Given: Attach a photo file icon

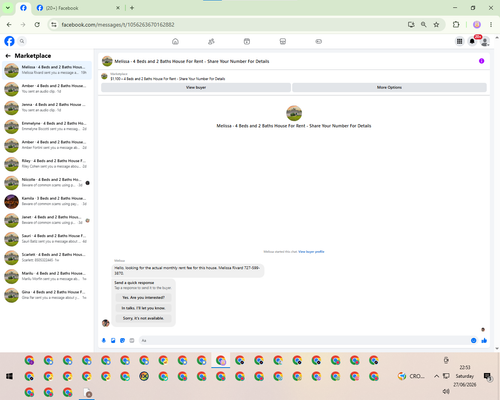Looking at the screenshot, I should pyautogui.click(x=113, y=340).
